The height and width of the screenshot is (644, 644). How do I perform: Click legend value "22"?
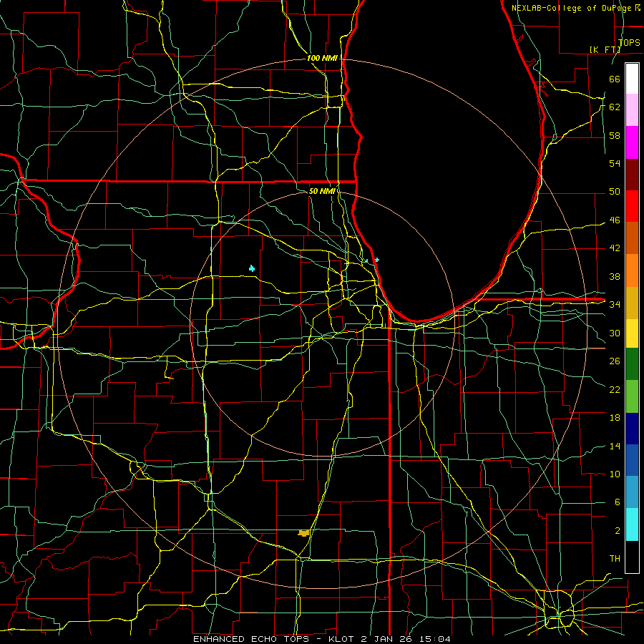click(615, 390)
